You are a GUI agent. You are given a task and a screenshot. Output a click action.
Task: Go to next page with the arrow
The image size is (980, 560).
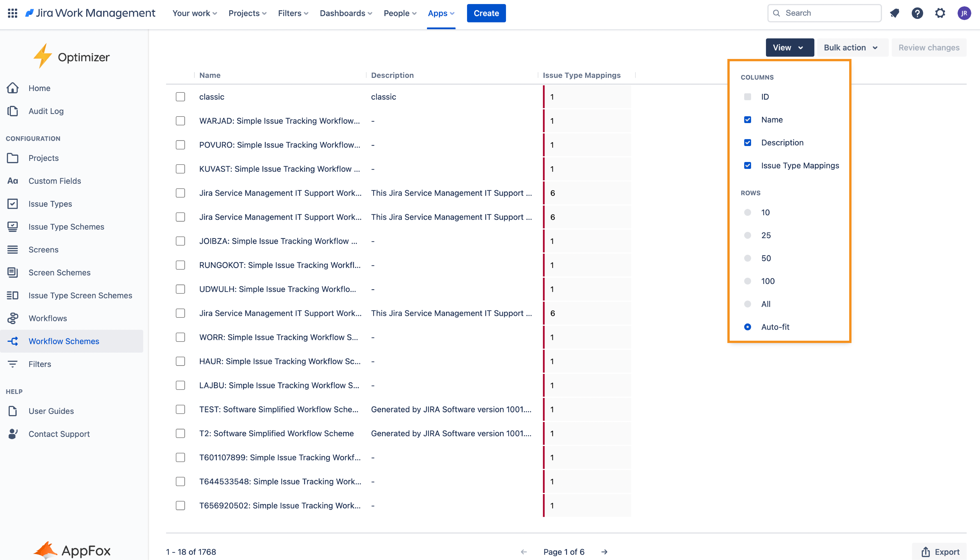click(x=604, y=552)
